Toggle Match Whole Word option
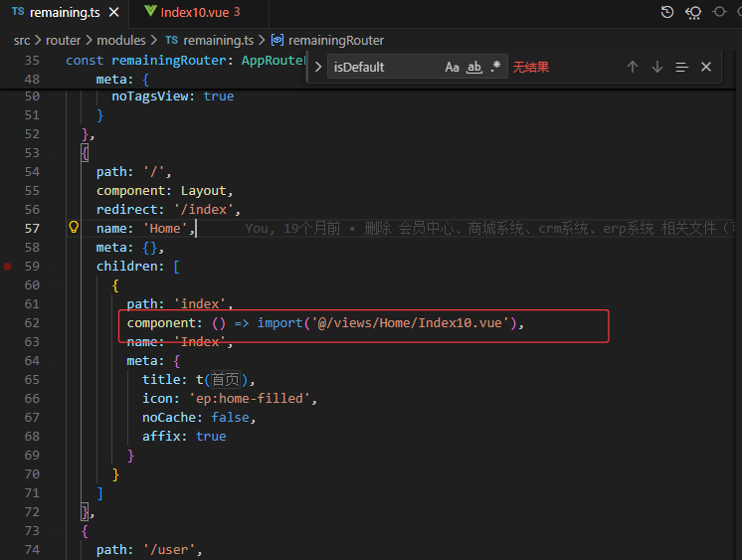 coord(474,67)
